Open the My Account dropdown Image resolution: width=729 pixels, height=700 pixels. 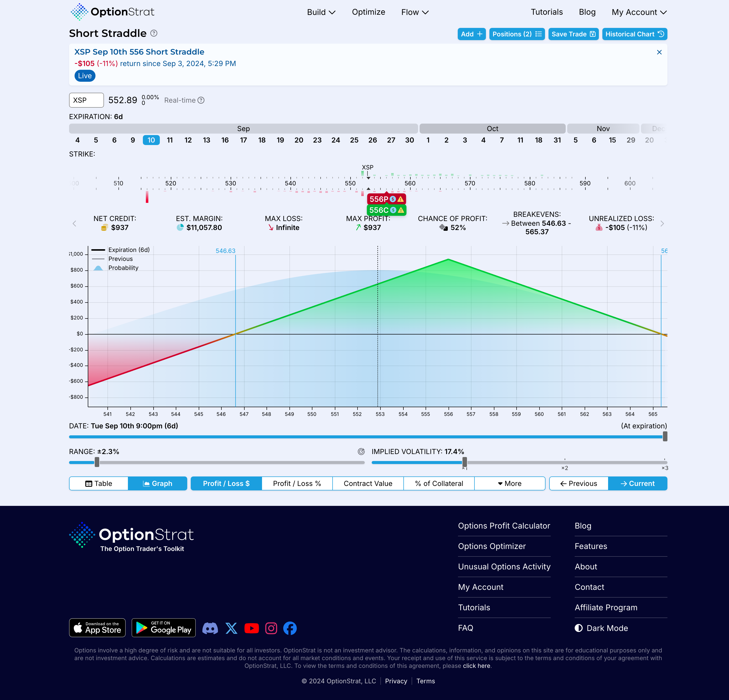click(x=638, y=12)
